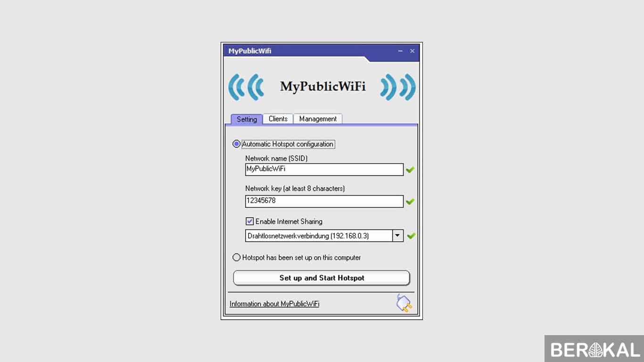Select the Setting tab
This screenshot has width=644, height=362.
coord(247,119)
